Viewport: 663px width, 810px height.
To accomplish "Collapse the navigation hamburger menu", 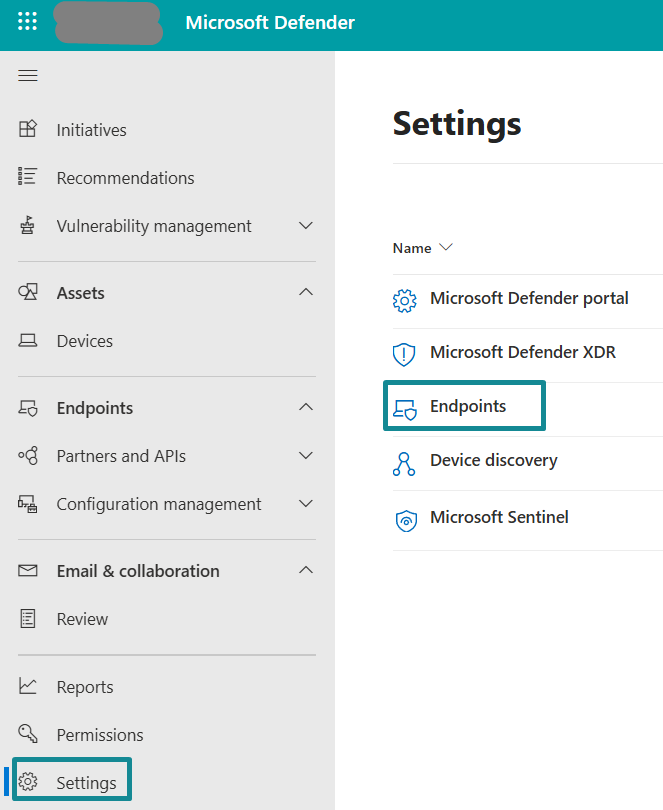I will (x=28, y=76).
